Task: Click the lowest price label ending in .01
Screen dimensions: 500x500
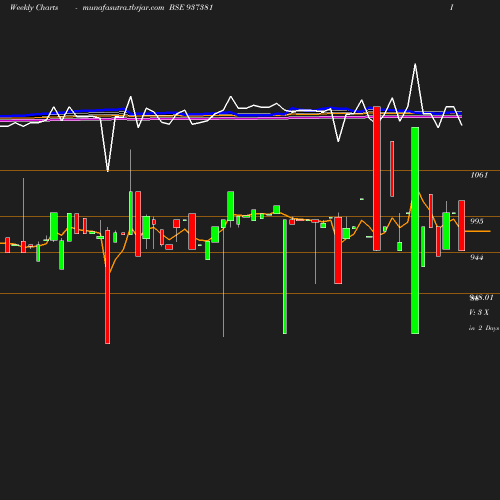Action: point(481,298)
